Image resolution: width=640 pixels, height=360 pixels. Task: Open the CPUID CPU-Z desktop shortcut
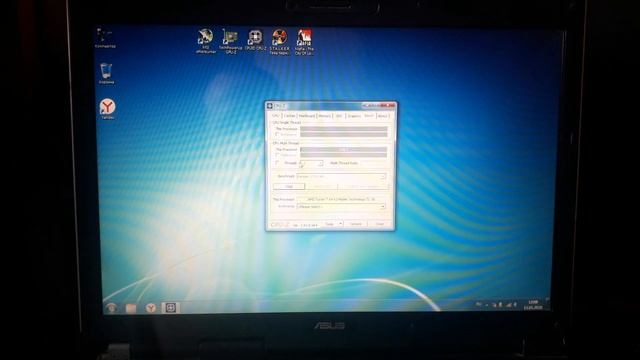pos(256,40)
